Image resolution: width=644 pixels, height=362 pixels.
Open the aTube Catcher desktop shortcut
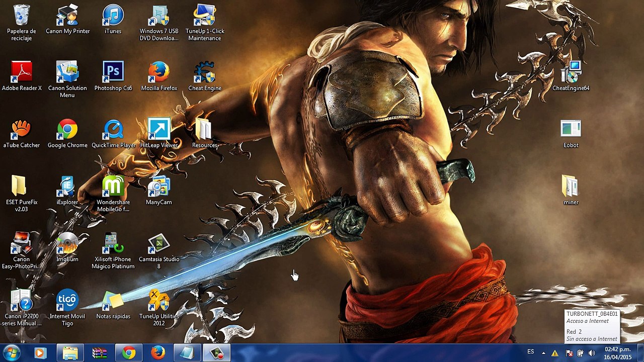tap(22, 134)
